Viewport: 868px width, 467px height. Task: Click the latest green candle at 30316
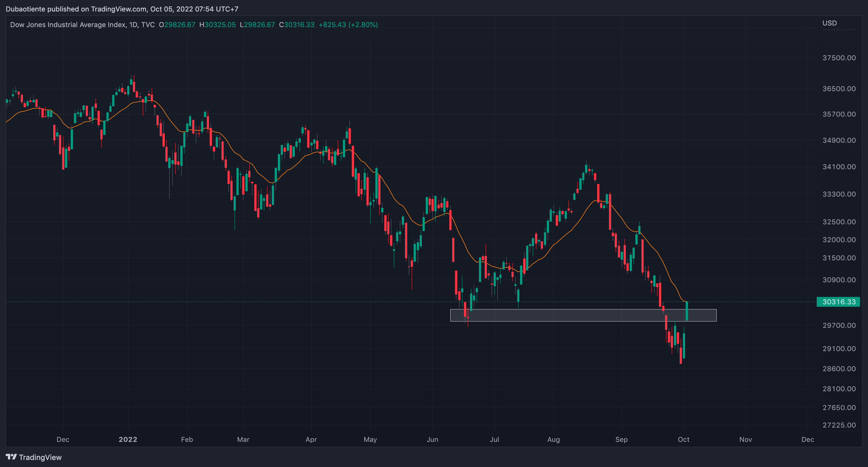[687, 311]
